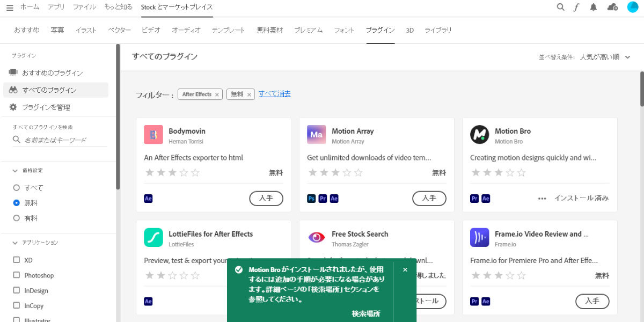Click the Bodymovin star rating
The width and height of the screenshot is (644, 322).
(x=172, y=173)
